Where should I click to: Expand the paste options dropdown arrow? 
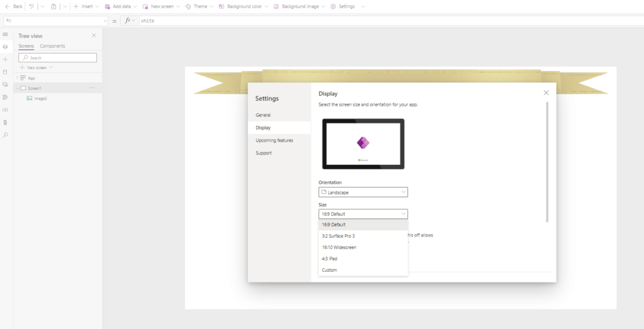65,6
